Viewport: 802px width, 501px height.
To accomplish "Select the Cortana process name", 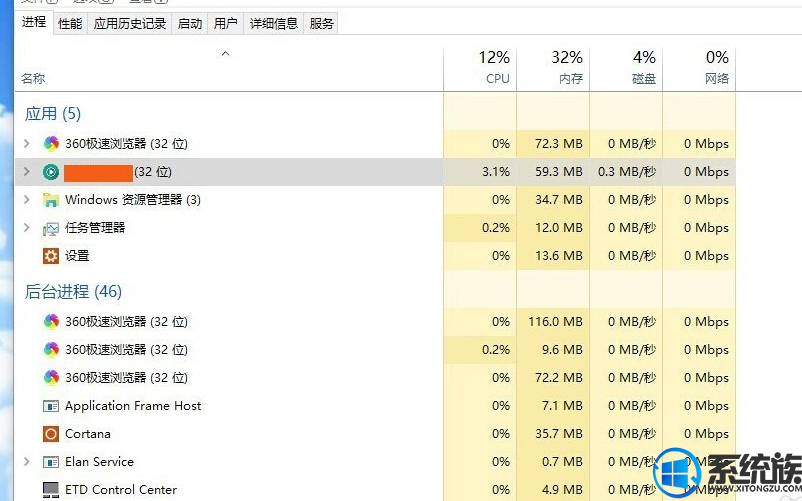I will pos(87,434).
